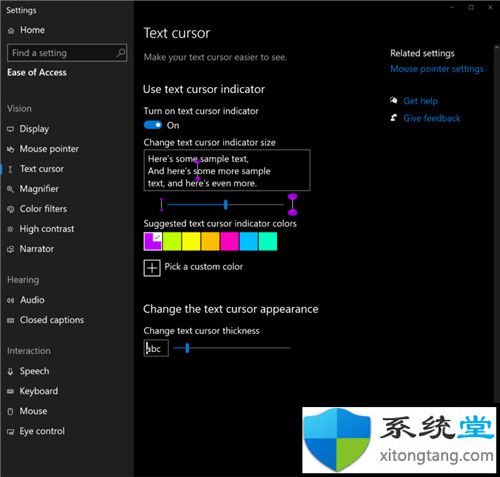Open High contrast settings page

point(47,229)
